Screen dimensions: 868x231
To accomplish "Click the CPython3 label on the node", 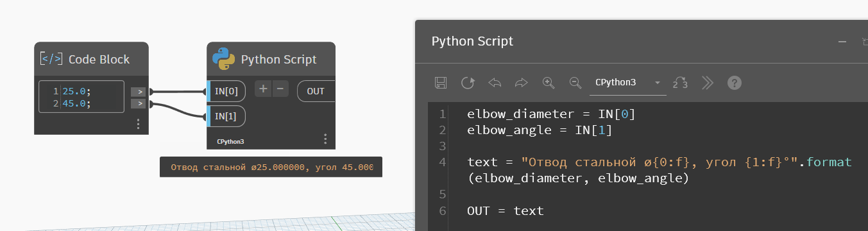I will point(230,141).
